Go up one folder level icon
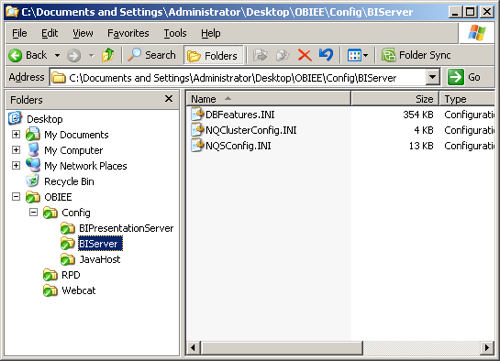Screen dimensions: 500x361 coord(108,55)
